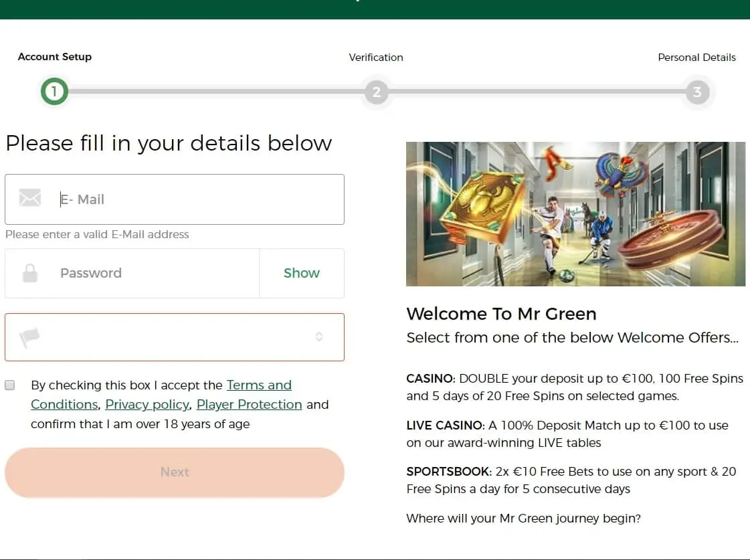Tick the terms acceptance checkbox

pos(9,385)
